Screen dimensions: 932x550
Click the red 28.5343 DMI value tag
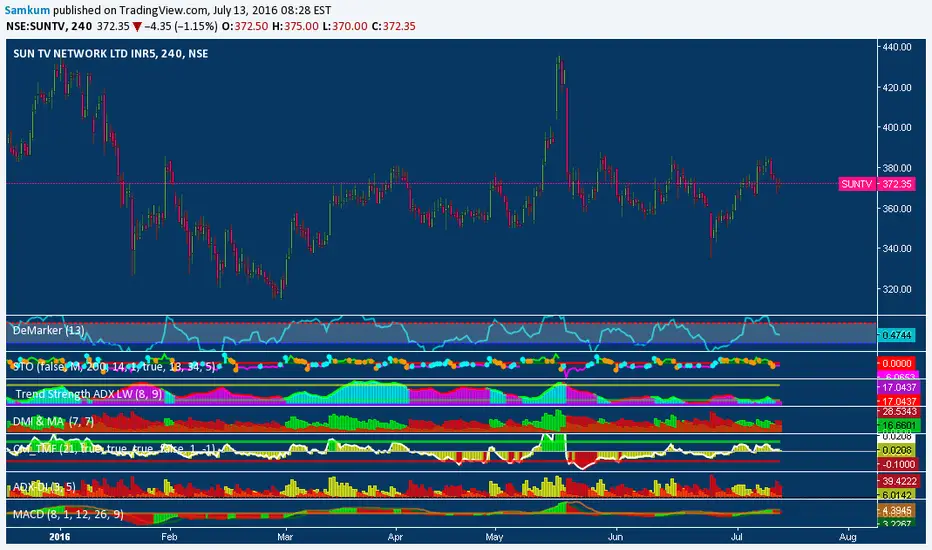[899, 411]
